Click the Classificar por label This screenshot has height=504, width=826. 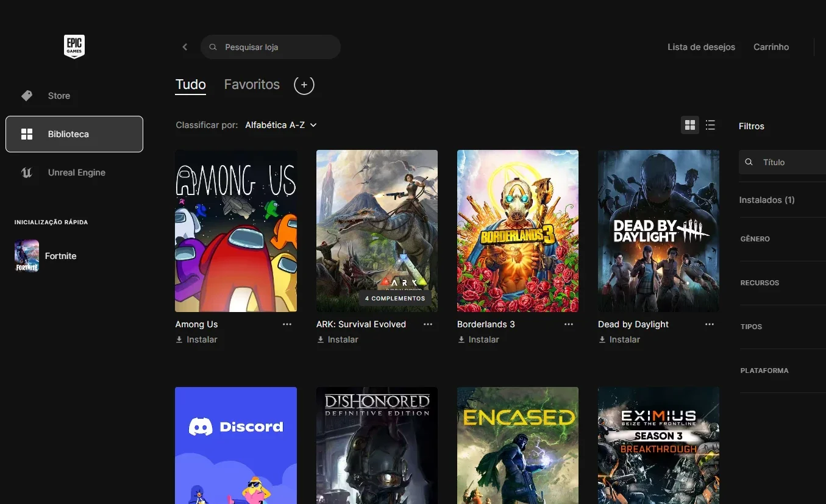[x=207, y=125]
